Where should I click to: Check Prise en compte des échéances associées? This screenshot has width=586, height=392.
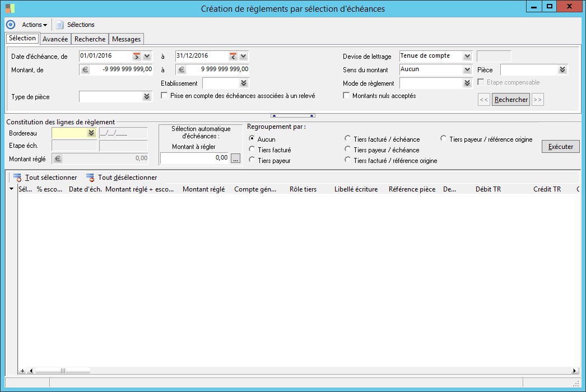click(165, 96)
